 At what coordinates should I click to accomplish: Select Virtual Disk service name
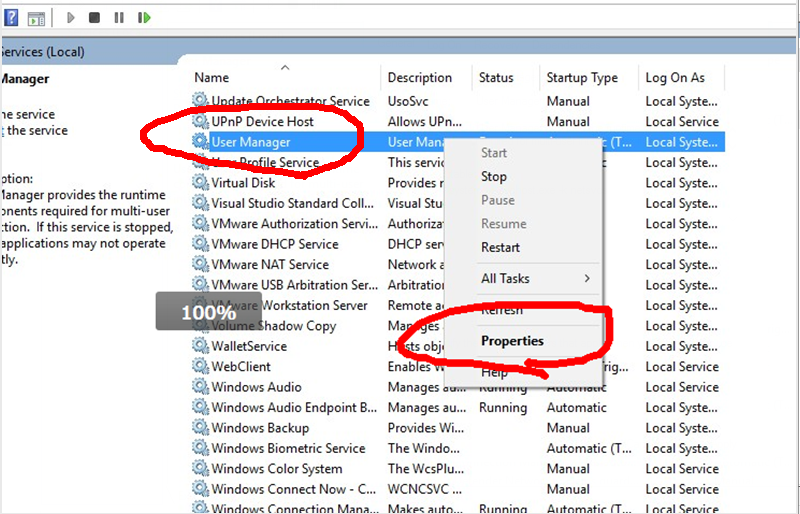(243, 183)
